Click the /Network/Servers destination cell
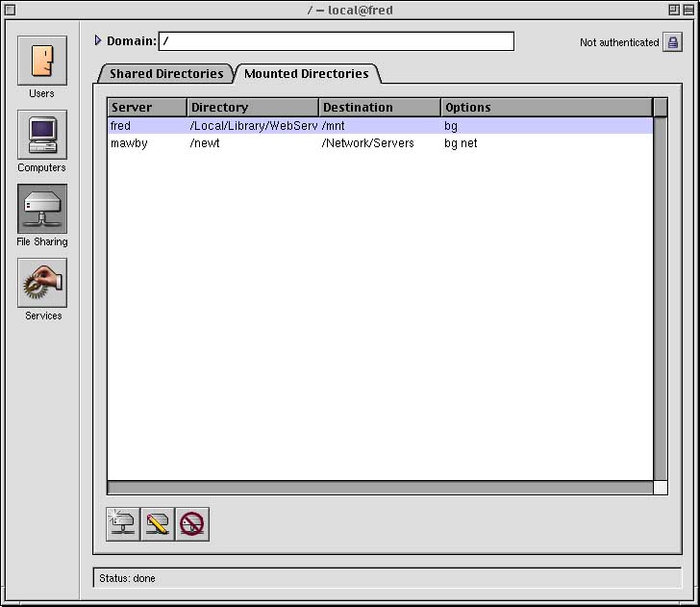 pos(368,143)
